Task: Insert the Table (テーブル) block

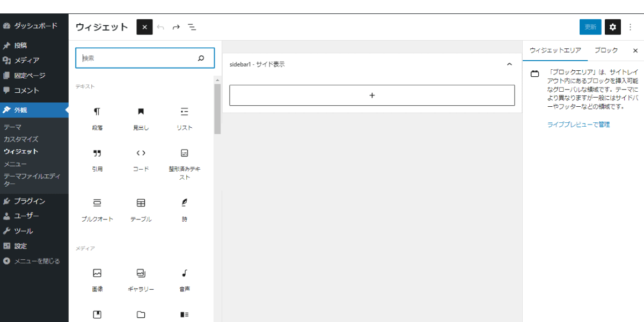Action: coord(141,210)
